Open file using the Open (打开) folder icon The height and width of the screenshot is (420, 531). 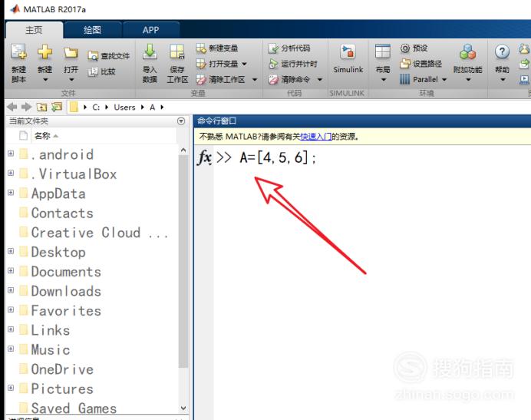[x=71, y=52]
